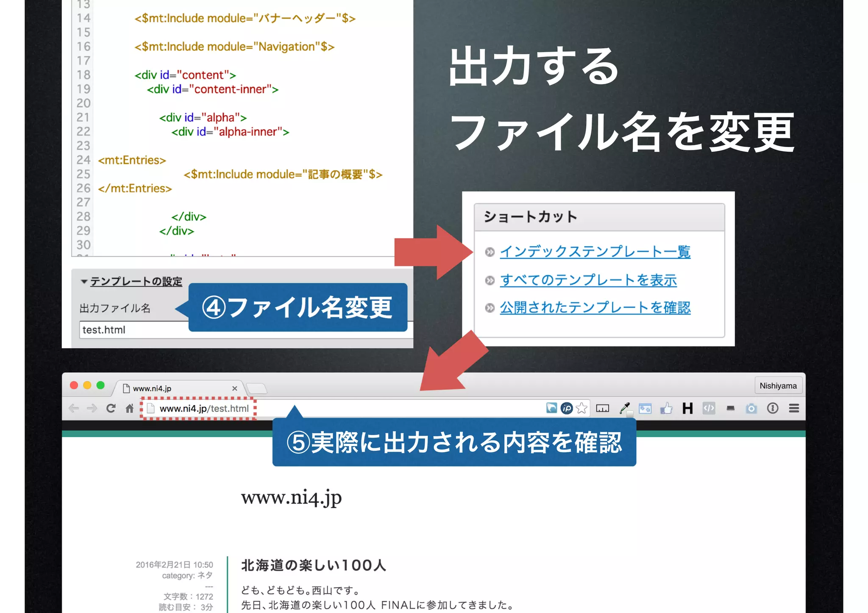Image resolution: width=868 pixels, height=613 pixels.
Task: Close the www.ni4.jp browser tab
Action: tap(234, 388)
